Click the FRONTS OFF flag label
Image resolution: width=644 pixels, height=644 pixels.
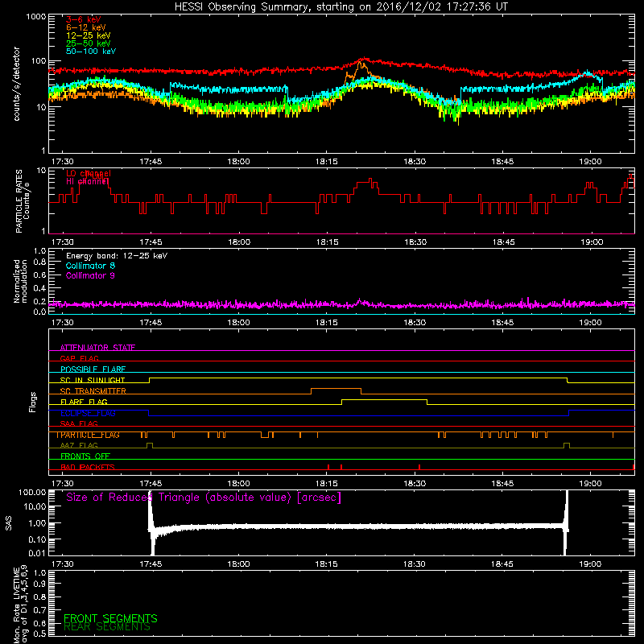[x=85, y=456]
